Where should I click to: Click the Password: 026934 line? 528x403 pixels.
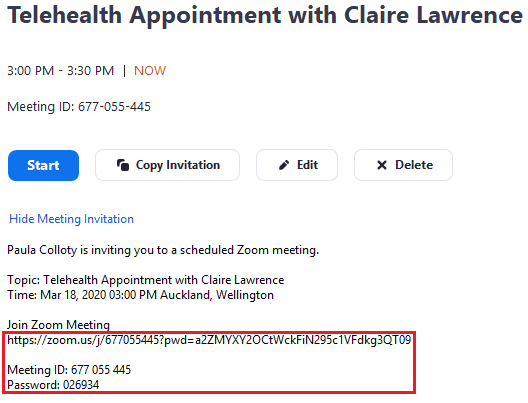[53, 384]
